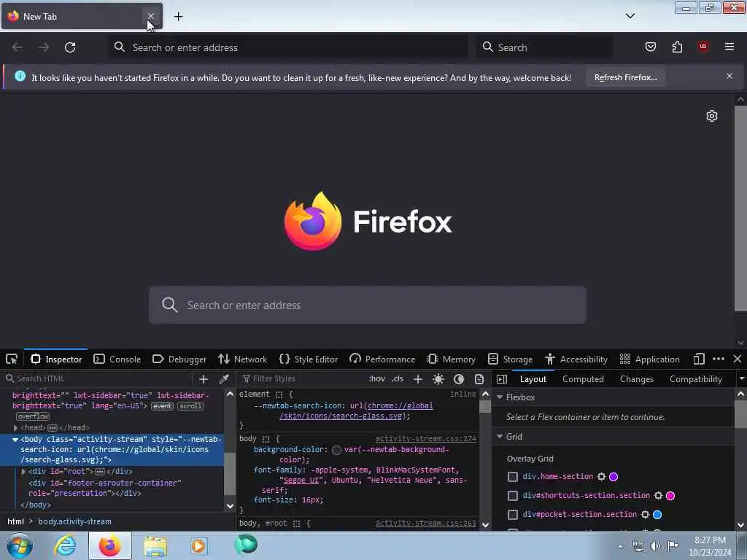
Task: Open the Firefox hamburger application menu
Action: click(x=729, y=47)
